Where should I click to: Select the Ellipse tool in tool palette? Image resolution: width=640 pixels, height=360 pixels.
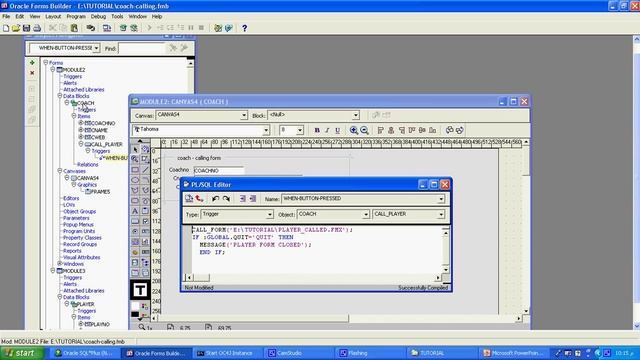pos(135,180)
